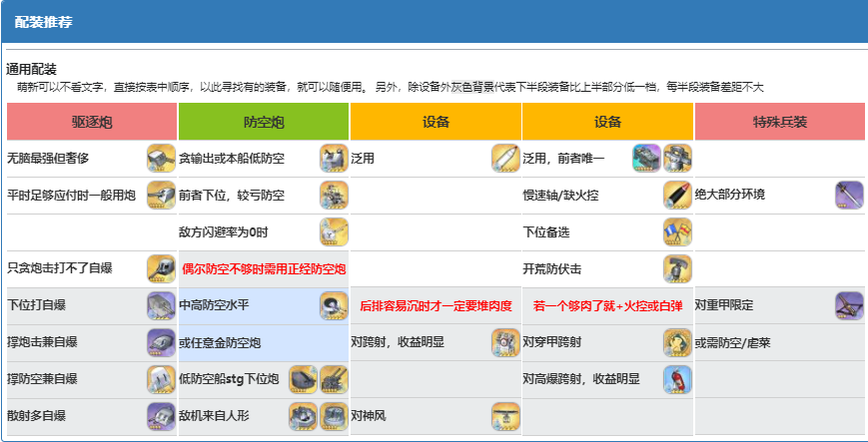Click the 特殊兵装 column header
Viewport: 868px width, 442px height.
coord(779,122)
